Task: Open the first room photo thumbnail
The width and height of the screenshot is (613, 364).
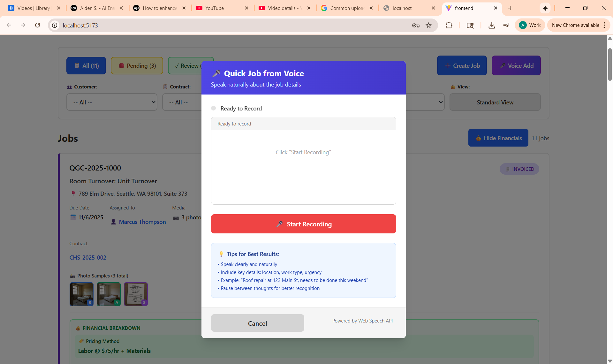Action: [x=81, y=294]
